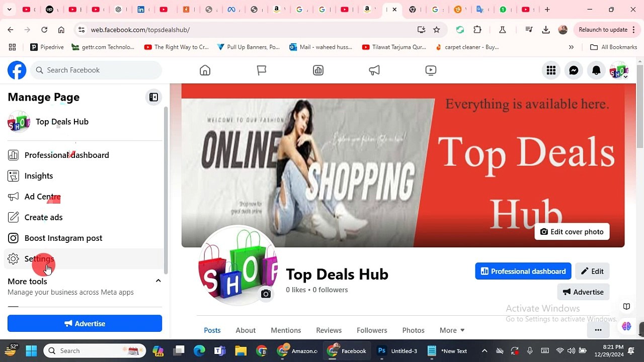Open the All Bookmarks folder
Image resolution: width=644 pixels, height=362 pixels.
[x=614, y=47]
